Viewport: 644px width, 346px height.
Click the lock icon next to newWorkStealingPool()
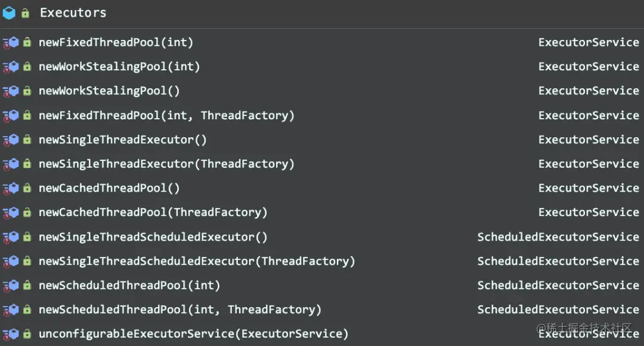(27, 91)
